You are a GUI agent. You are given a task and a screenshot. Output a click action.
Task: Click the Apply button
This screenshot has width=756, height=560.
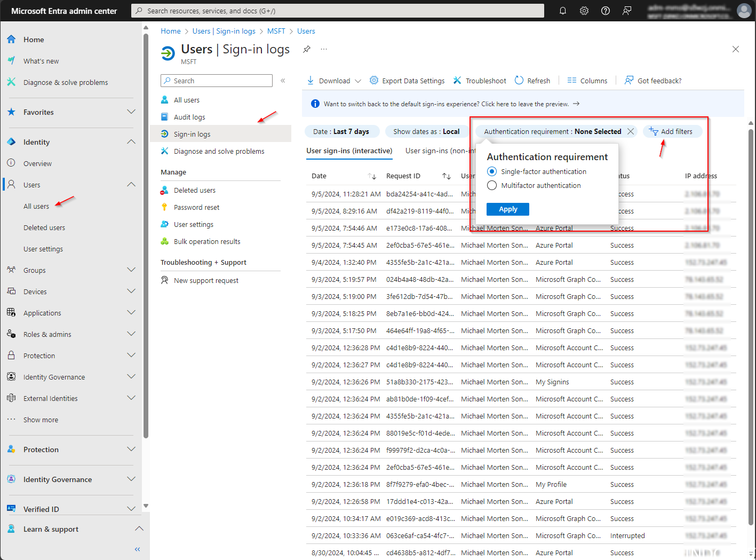[508, 209]
